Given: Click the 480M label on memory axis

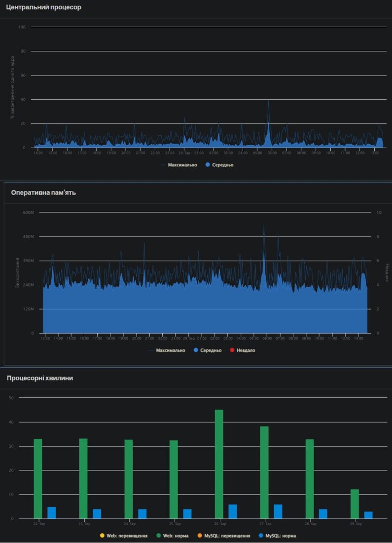Looking at the screenshot, I should pyautogui.click(x=29, y=236).
